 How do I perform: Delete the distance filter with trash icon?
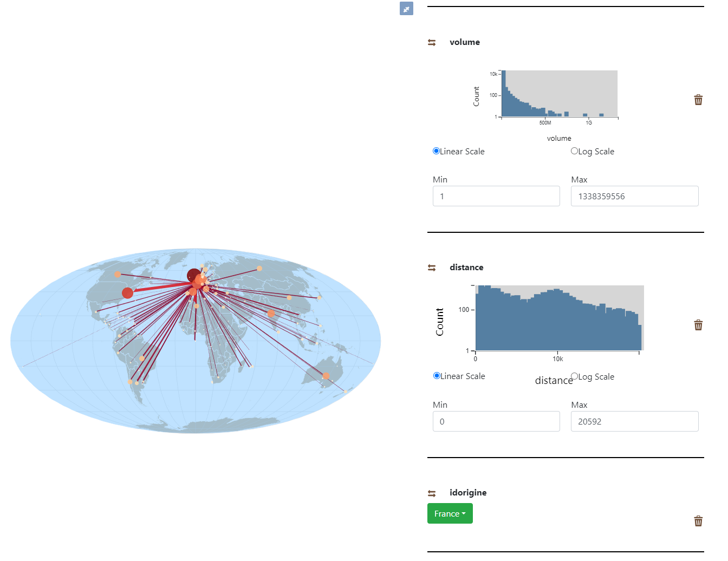[698, 325]
